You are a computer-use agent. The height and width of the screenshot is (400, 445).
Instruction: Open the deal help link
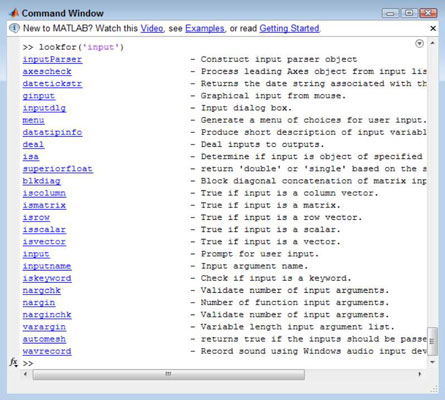[x=33, y=144]
